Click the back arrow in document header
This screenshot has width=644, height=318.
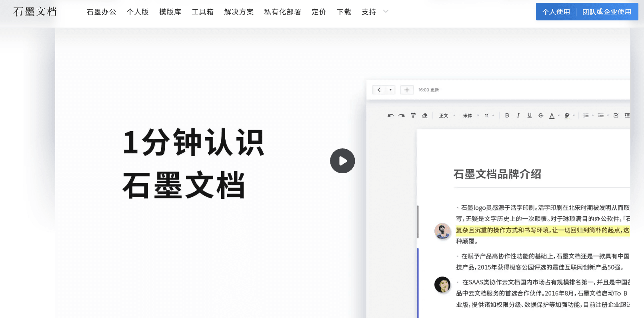tap(379, 90)
